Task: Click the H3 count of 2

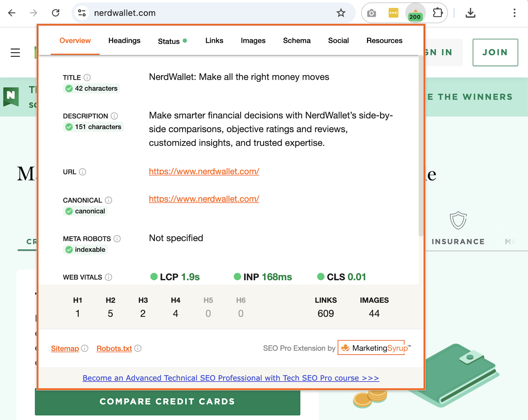Action: (143, 314)
